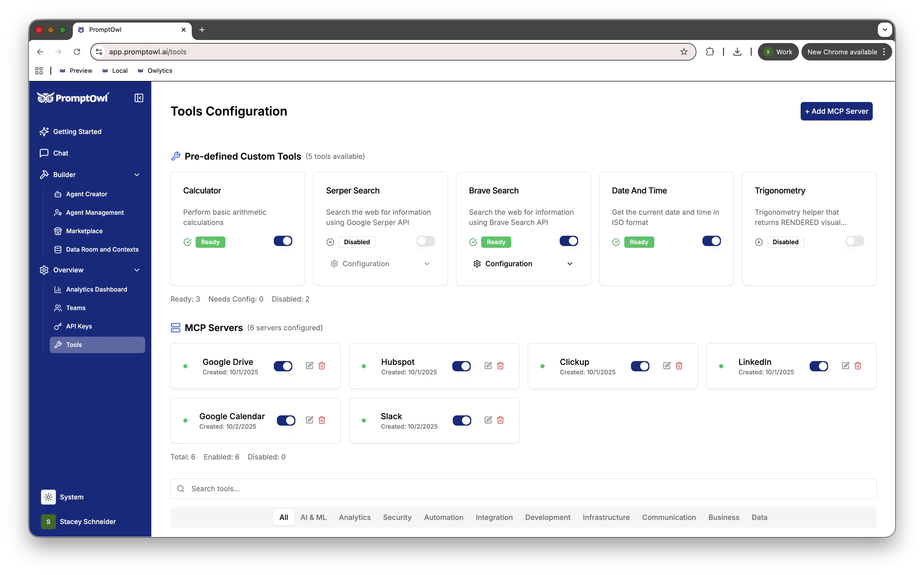Bookmark this page with the star
This screenshot has height=575, width=924.
pos(684,52)
